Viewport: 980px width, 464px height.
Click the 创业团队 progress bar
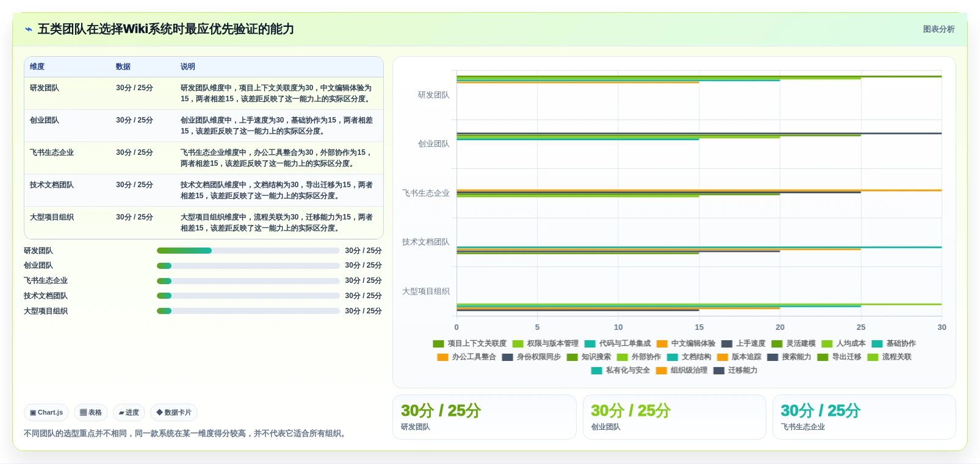[248, 266]
